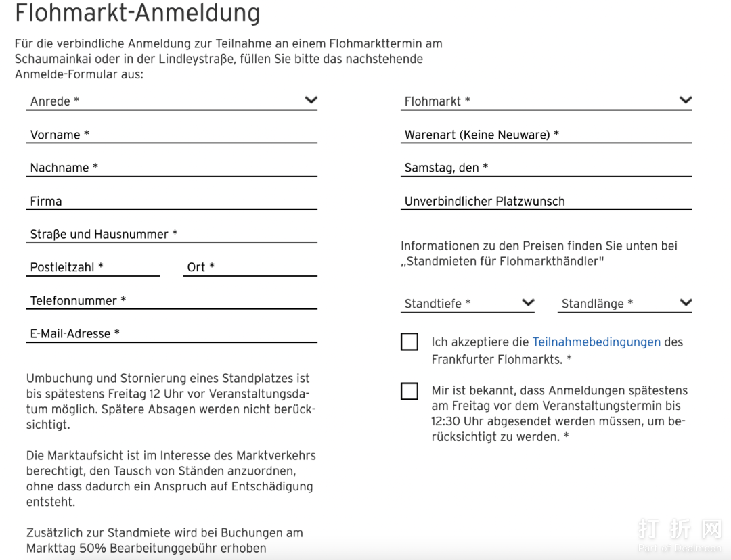
Task: Click the Anrede chevron arrow icon
Action: [311, 100]
